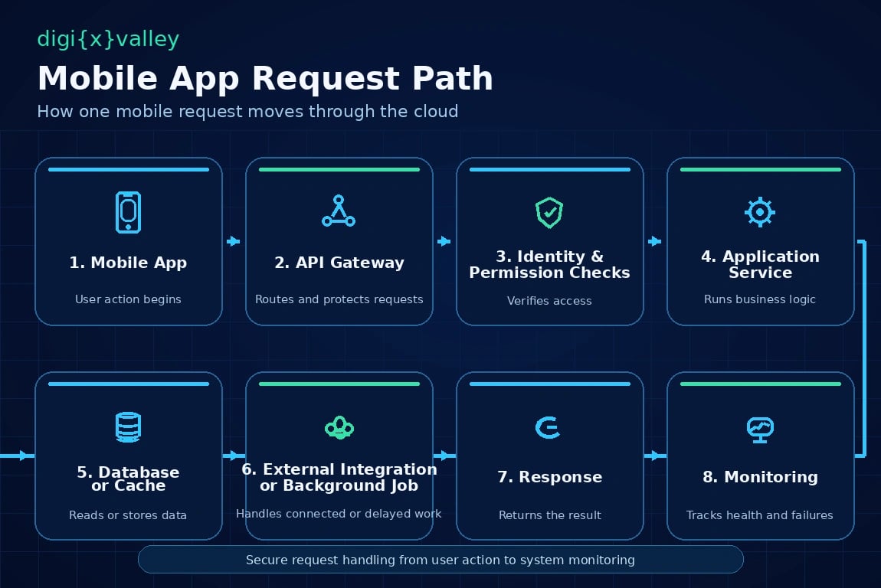881x588 pixels.
Task: Click the "5. Database or Cache" heading
Action: (128, 479)
